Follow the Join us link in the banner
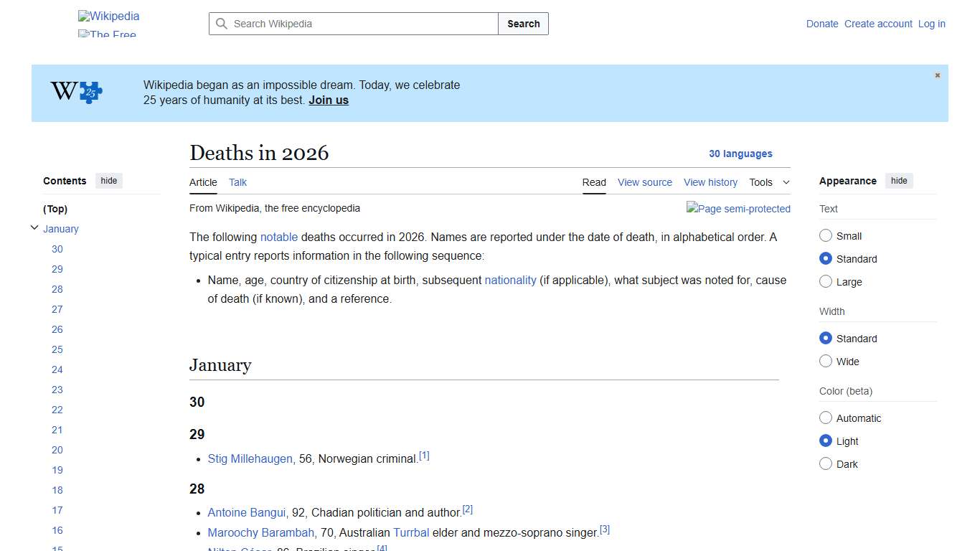Screen dimensions: 980x551 [328, 100]
